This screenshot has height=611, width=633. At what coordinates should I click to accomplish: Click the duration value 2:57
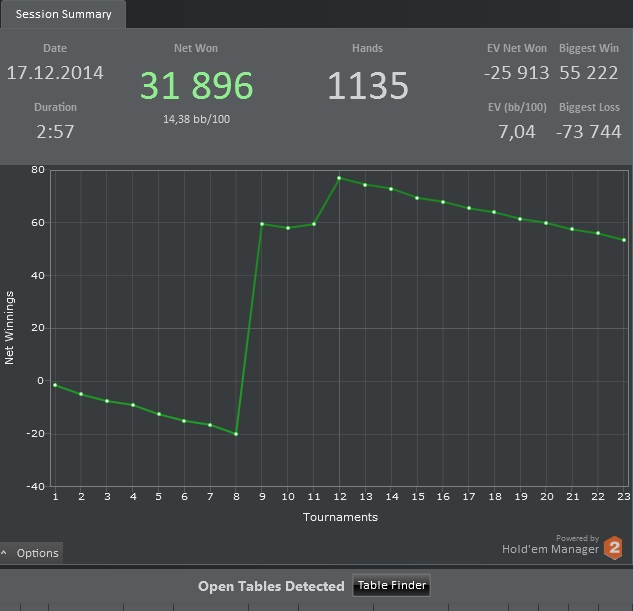click(55, 132)
